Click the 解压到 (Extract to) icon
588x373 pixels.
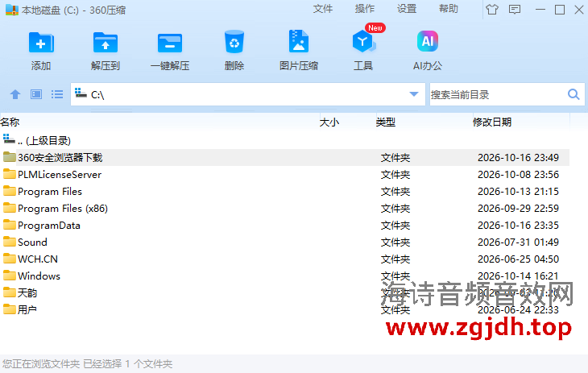click(106, 43)
